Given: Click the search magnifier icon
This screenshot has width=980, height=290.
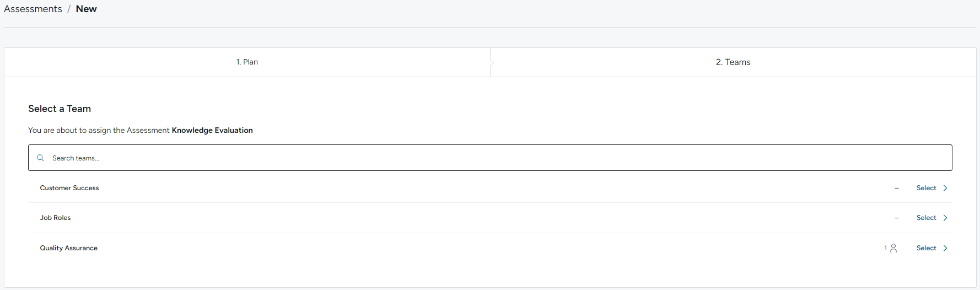Looking at the screenshot, I should coord(40,158).
